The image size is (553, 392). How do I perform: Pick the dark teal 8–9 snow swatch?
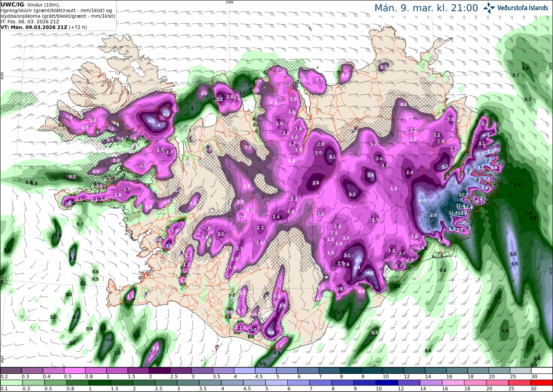(x=351, y=370)
